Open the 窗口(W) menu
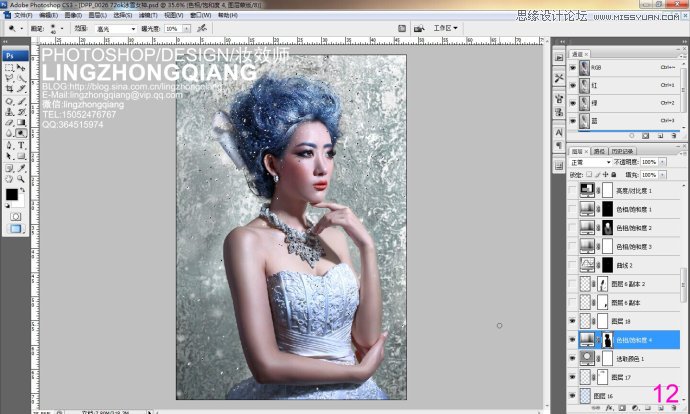The image size is (690, 414). click(x=199, y=15)
